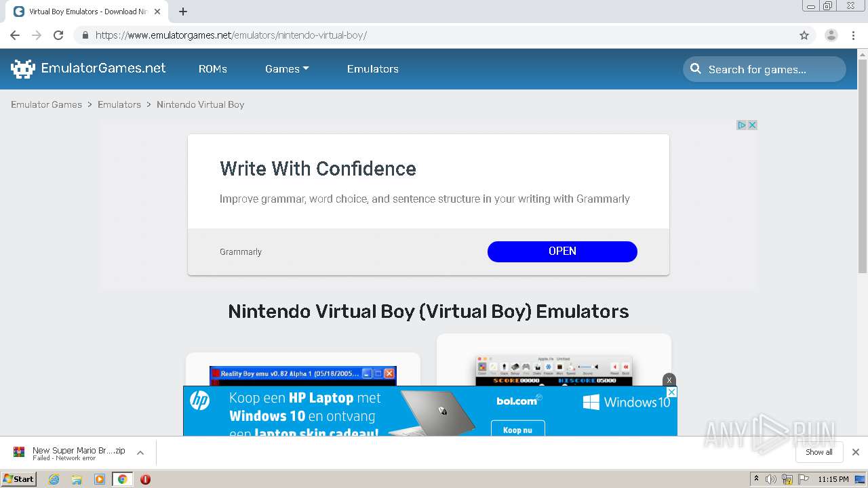868x488 pixels.
Task: Bookmark this page with the star icon
Action: click(804, 35)
